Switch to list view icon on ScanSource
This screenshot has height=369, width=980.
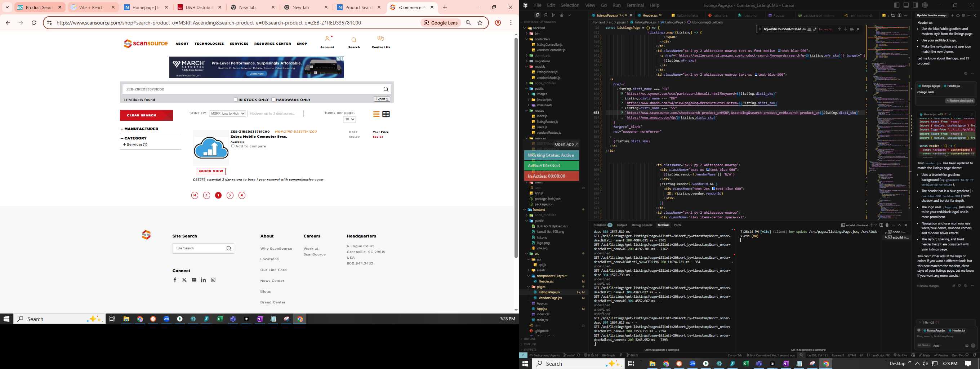376,114
